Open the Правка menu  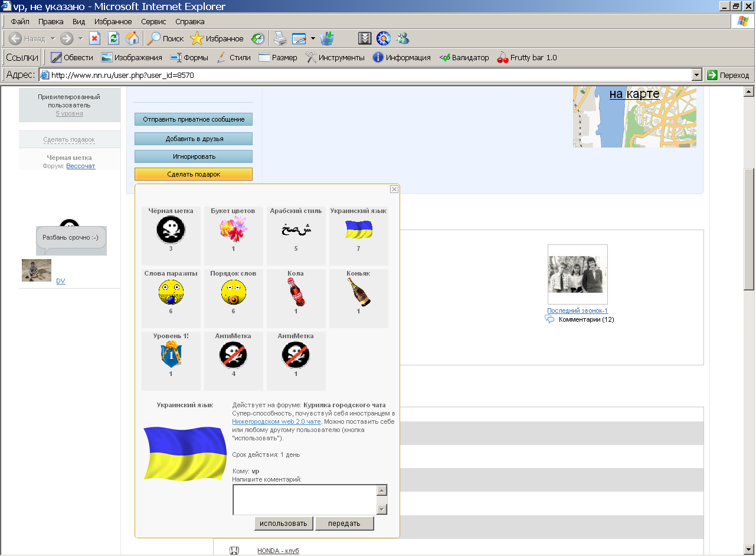click(51, 21)
